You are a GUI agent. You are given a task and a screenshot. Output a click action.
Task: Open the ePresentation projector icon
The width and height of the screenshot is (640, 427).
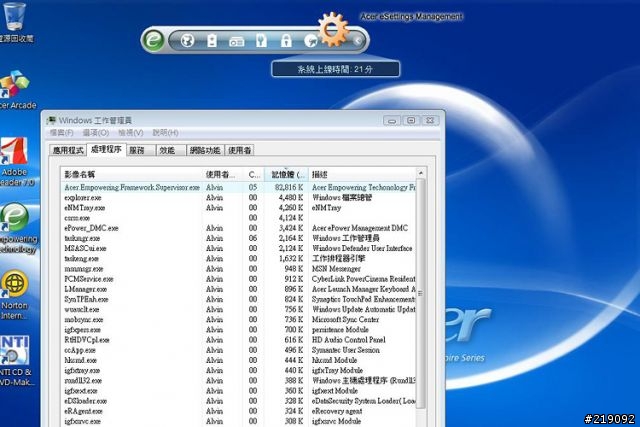pos(237,41)
